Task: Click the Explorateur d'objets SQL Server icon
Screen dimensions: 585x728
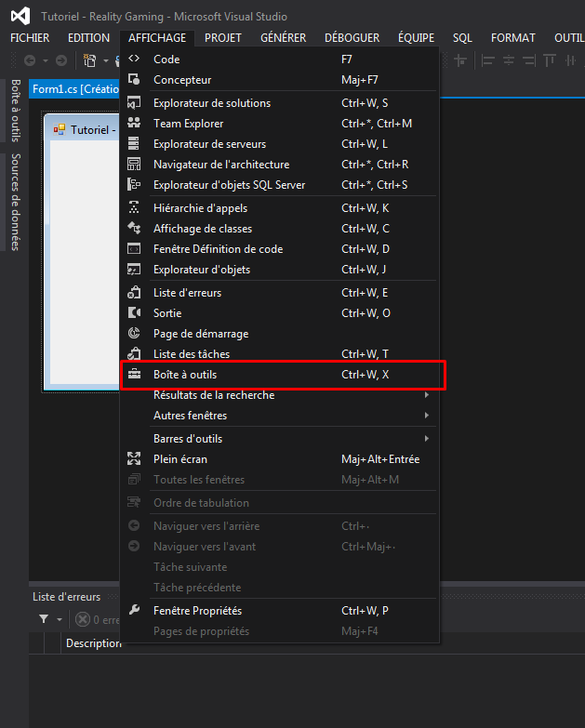Action: [x=134, y=184]
